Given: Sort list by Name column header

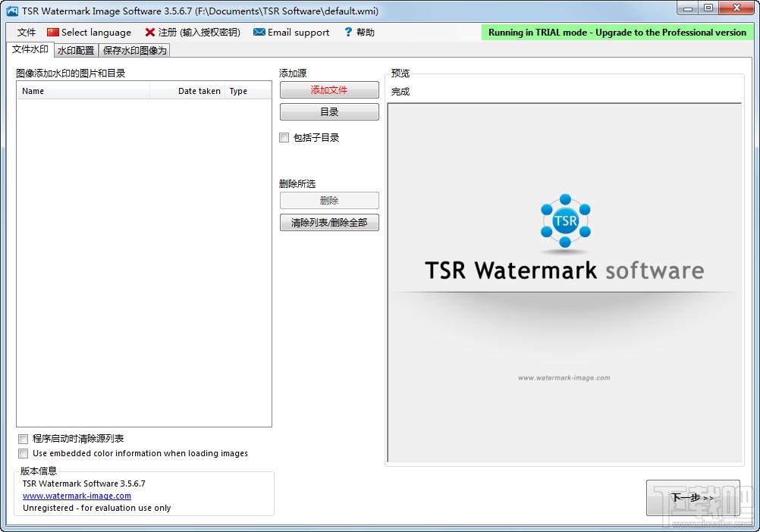Looking at the screenshot, I should (x=83, y=91).
